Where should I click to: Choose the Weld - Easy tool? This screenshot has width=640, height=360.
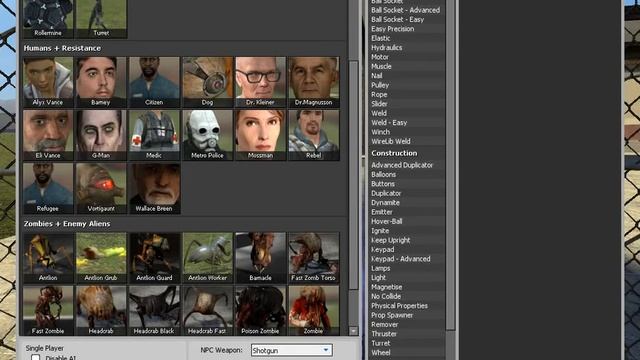389,123
